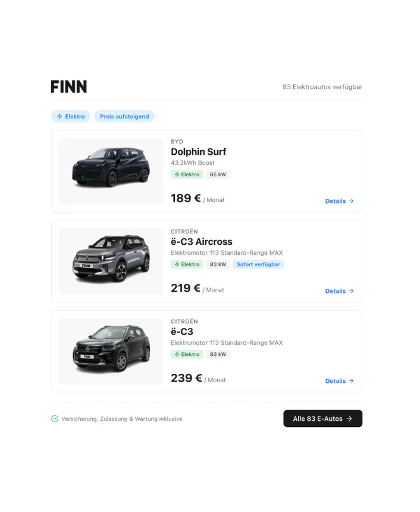
Task: Select the BYD Dolphin Surf card title
Action: point(199,152)
